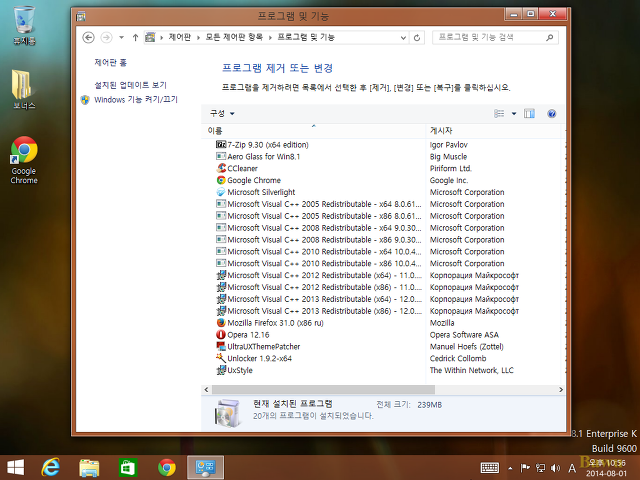
Task: Click the forward navigation arrow
Action: tap(106, 38)
